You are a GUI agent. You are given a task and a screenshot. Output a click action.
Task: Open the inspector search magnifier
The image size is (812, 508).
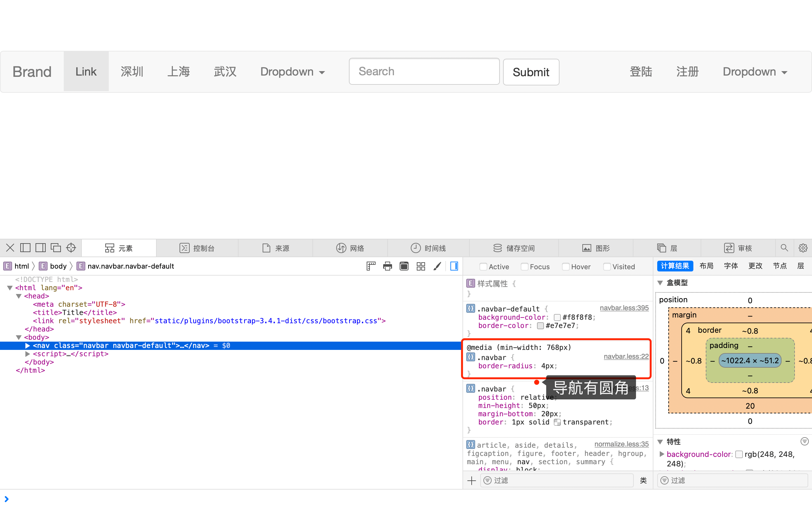[784, 248]
